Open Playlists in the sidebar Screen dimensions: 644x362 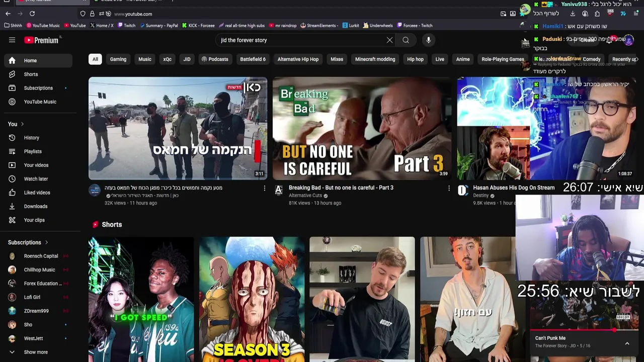(x=38, y=151)
